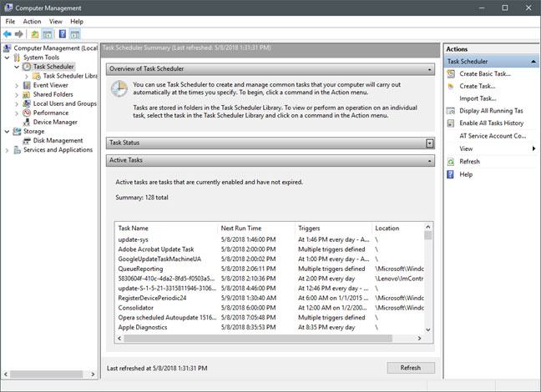Image resolution: width=541 pixels, height=392 pixels.
Task: Collapse the System Tools tree node
Action: [7, 58]
